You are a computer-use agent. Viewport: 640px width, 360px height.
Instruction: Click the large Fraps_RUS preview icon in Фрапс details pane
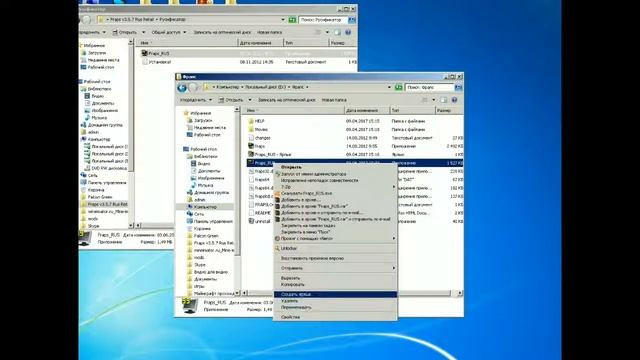[189, 306]
